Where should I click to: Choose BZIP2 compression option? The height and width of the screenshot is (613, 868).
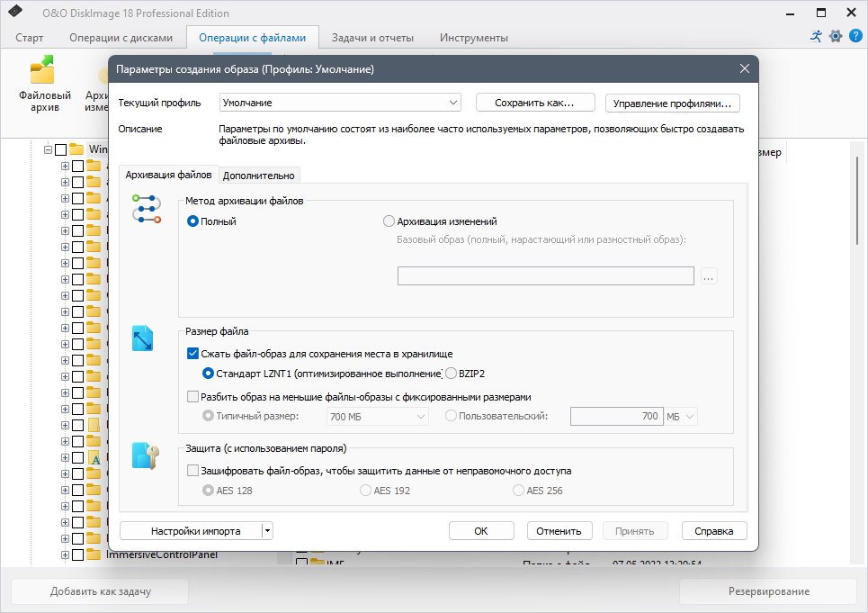(451, 374)
